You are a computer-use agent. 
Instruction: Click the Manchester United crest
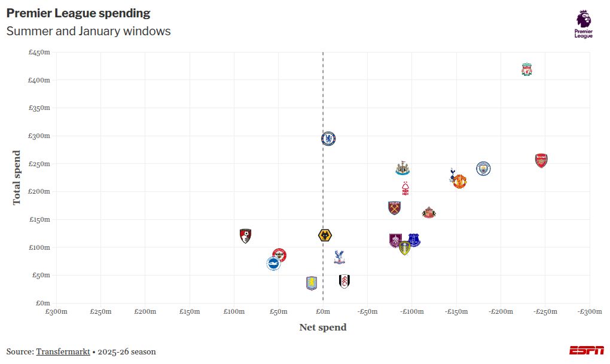[459, 182]
